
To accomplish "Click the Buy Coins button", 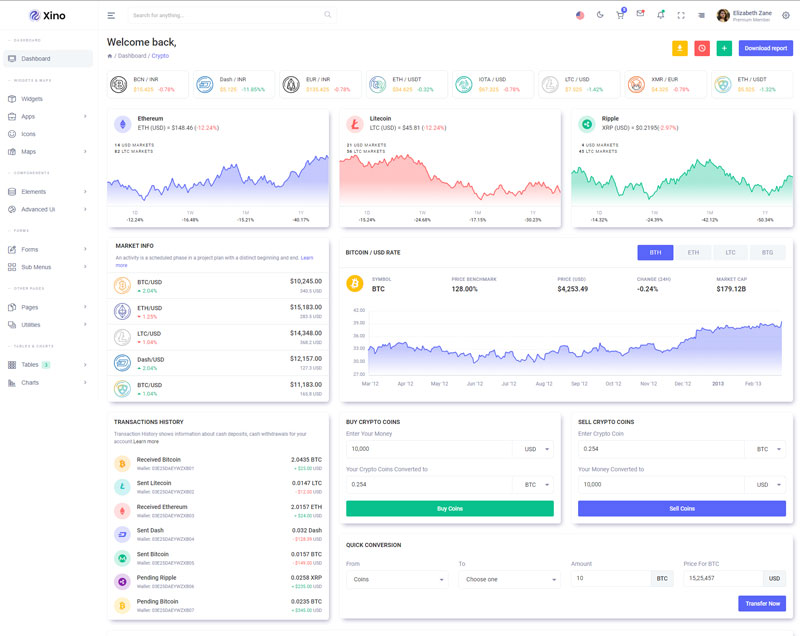I will point(449,509).
